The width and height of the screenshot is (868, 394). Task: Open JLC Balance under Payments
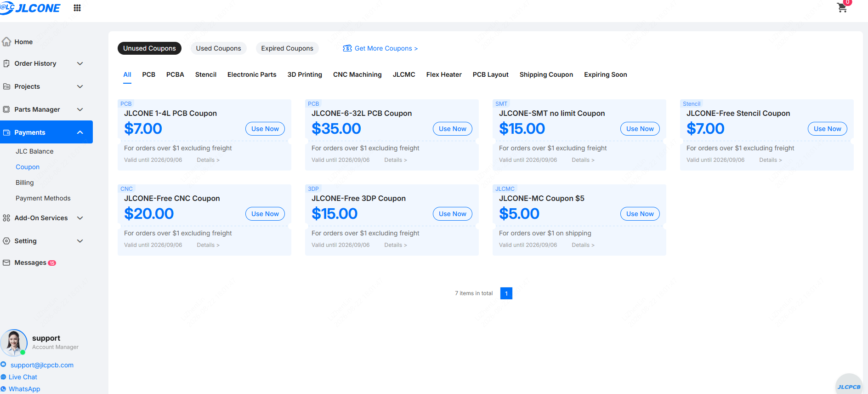[34, 151]
